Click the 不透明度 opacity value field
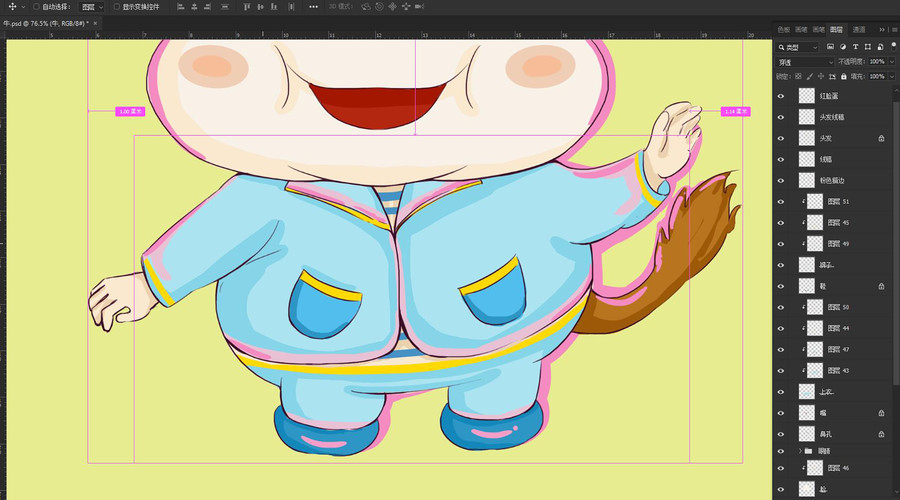 (876, 61)
